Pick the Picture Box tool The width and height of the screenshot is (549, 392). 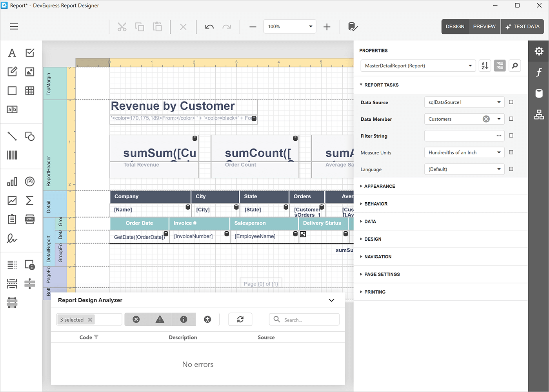29,71
